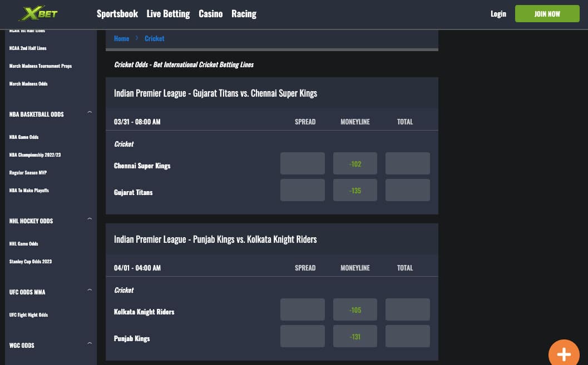Click the Chennai Super Kings team name

pyautogui.click(x=142, y=166)
